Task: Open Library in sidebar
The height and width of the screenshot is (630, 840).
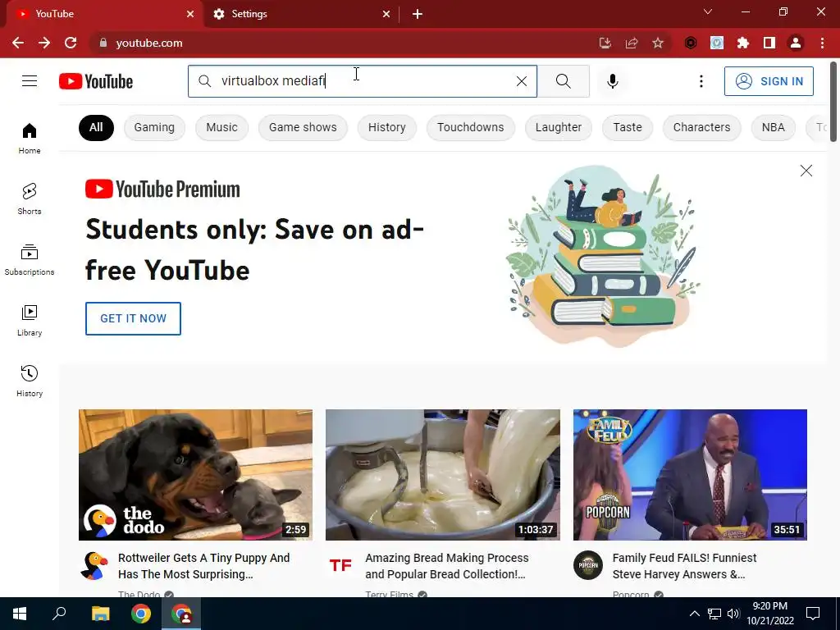Action: (x=30, y=321)
